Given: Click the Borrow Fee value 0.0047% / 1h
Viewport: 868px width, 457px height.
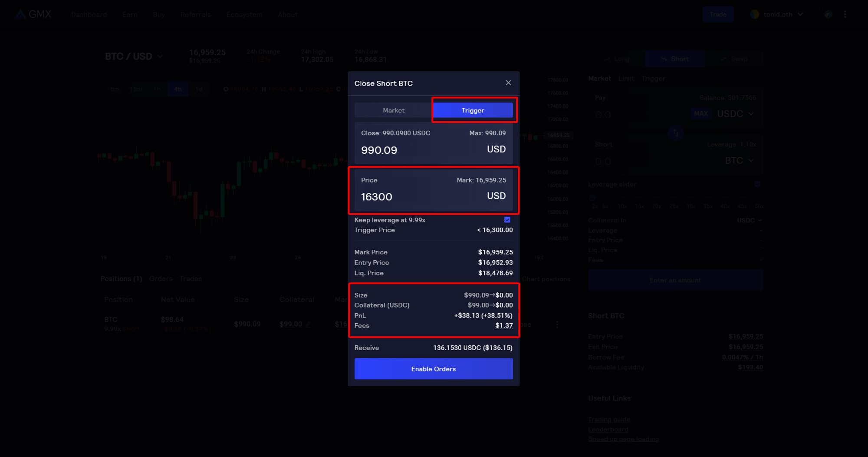Looking at the screenshot, I should tap(743, 358).
